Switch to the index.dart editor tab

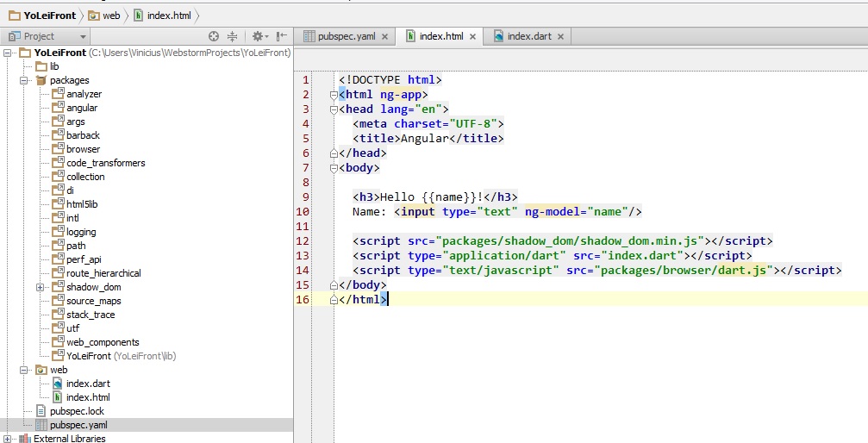[x=528, y=36]
